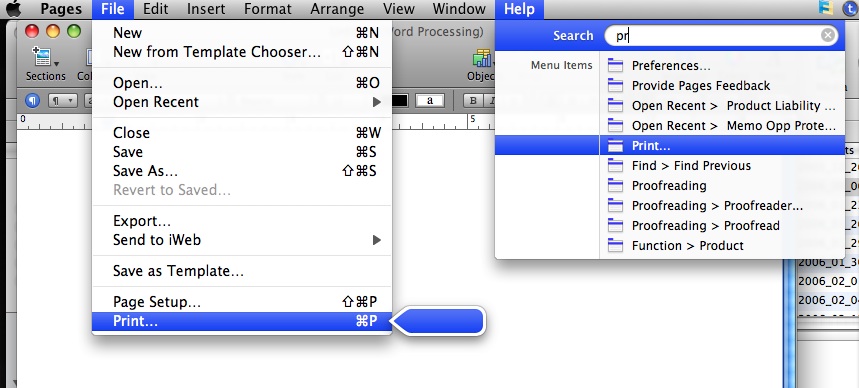Close the open File menu in menu bar
This screenshot has width=859, height=388.
tap(113, 9)
